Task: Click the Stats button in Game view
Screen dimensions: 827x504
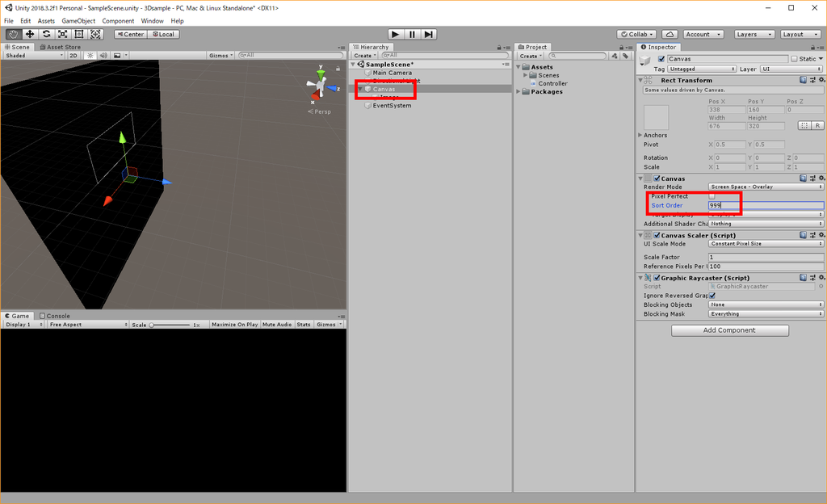Action: (304, 325)
